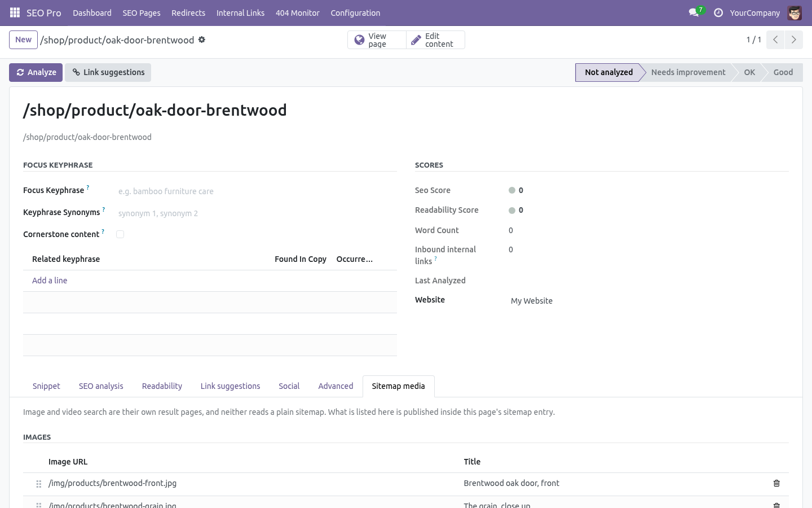This screenshot has width=812, height=508.
Task: Add a line to related keyphrases
Action: 50,281
